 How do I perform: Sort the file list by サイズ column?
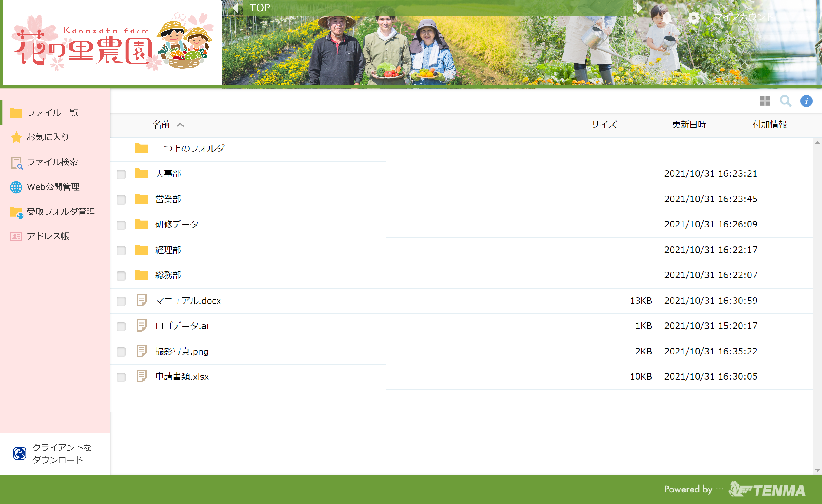point(604,125)
